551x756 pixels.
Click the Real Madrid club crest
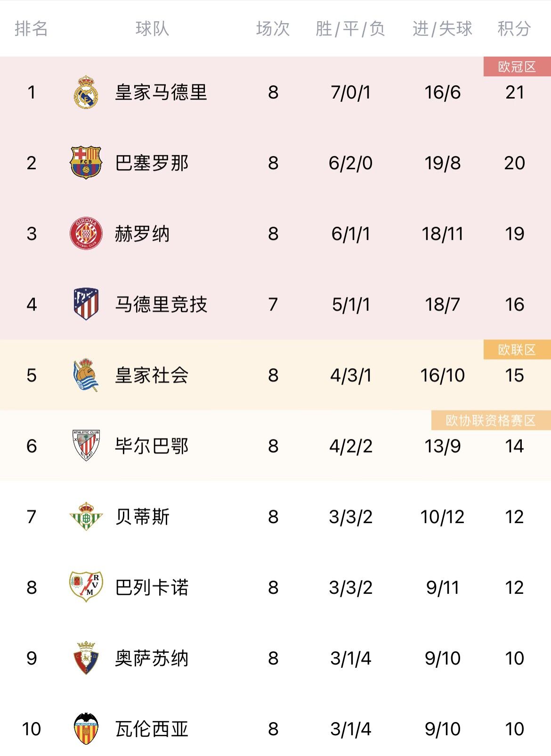(86, 92)
